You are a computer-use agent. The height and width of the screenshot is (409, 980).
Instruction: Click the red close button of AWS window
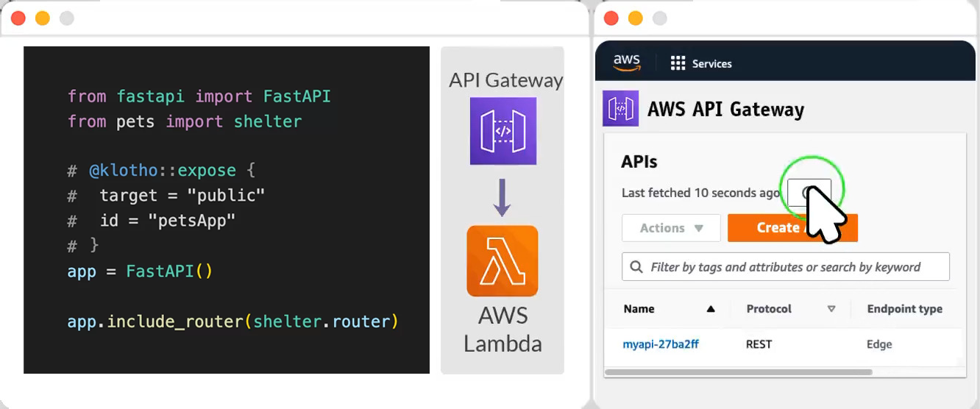611,18
